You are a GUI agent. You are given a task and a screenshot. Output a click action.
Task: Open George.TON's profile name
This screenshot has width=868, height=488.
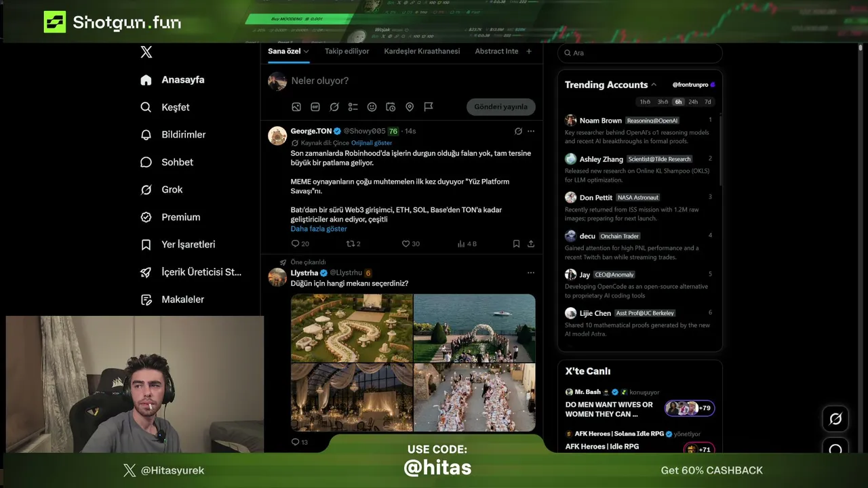[x=311, y=131]
